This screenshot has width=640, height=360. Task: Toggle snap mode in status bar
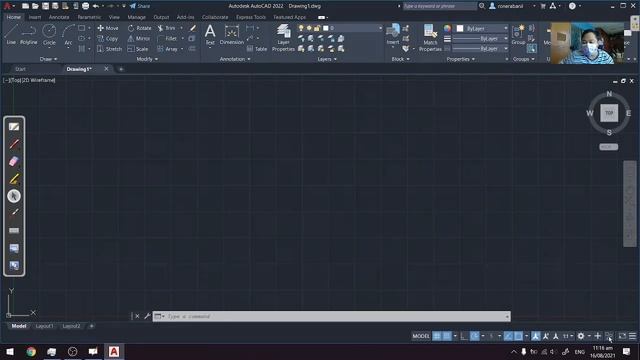click(x=447, y=336)
